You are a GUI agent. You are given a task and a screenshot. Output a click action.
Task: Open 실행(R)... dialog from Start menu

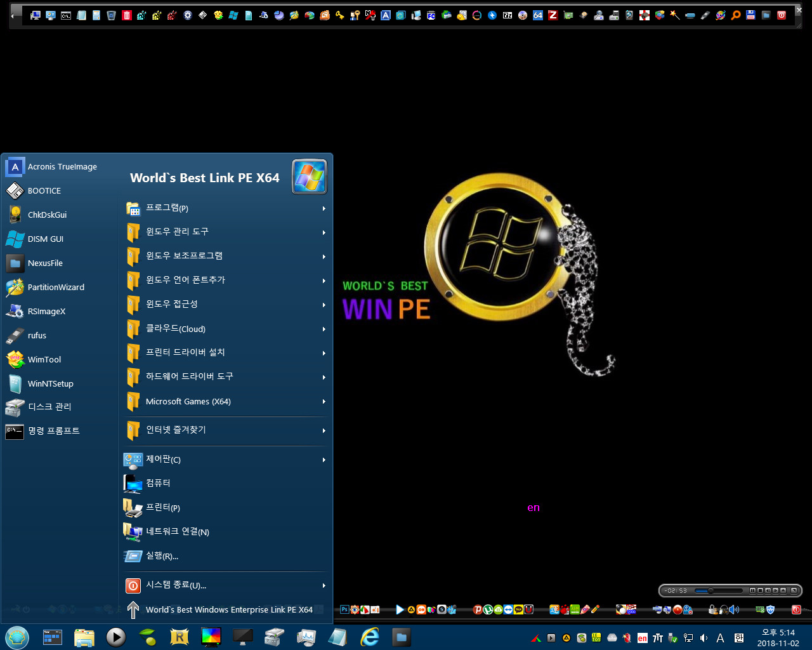(226, 556)
